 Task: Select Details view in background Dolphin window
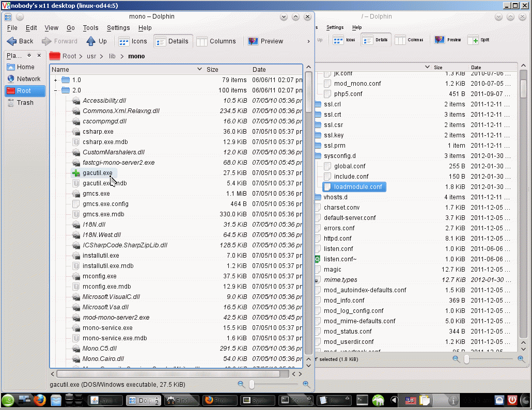[x=376, y=40]
